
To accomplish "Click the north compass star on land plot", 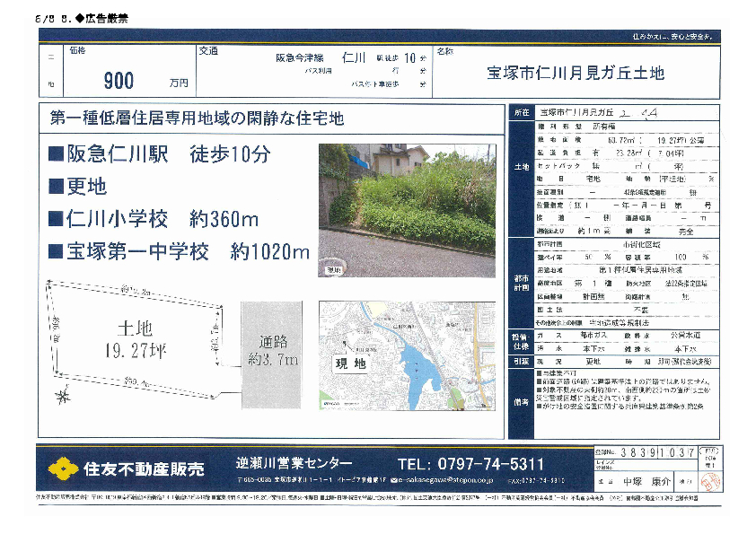I will coord(62,396).
